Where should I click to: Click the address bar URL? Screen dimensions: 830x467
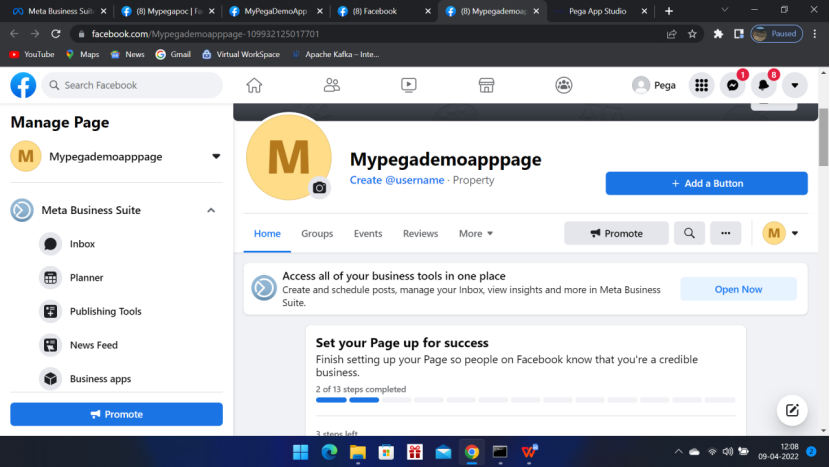205,34
